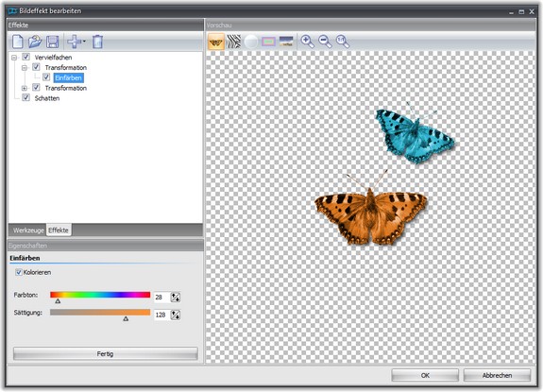543x392 pixels.
Task: Toggle the Einfärben effect checkbox
Action: [x=46, y=77]
